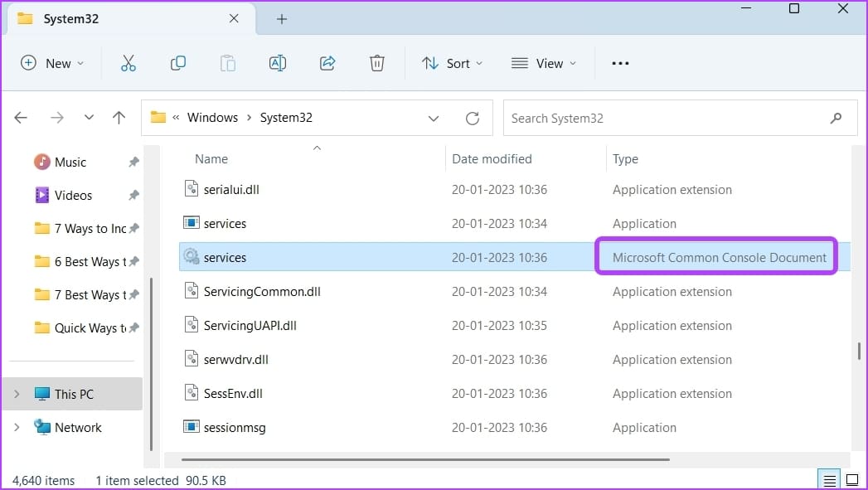Open the See more ellipsis menu
This screenshot has width=868, height=490.
[620, 63]
